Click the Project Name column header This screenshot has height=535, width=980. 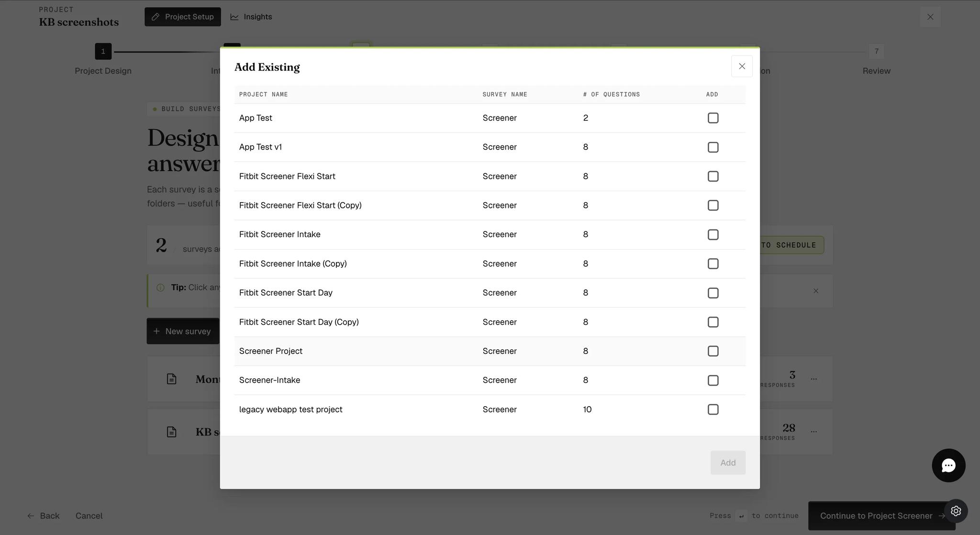pyautogui.click(x=264, y=94)
